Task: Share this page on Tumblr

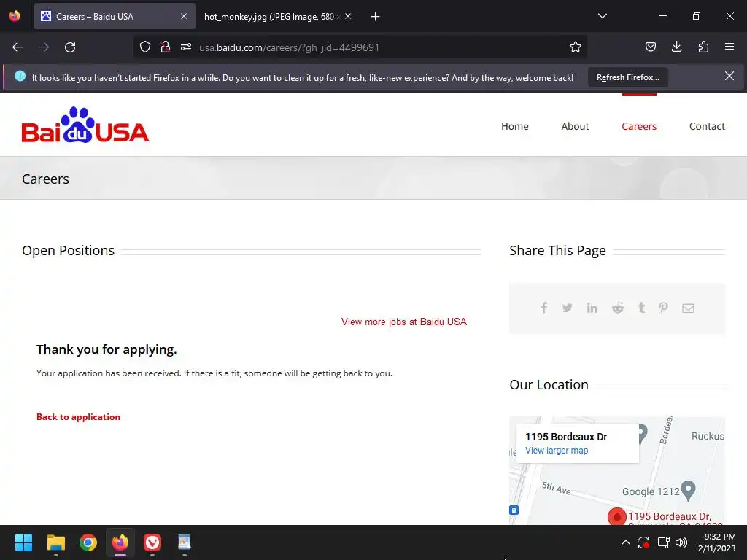Action: coord(642,308)
